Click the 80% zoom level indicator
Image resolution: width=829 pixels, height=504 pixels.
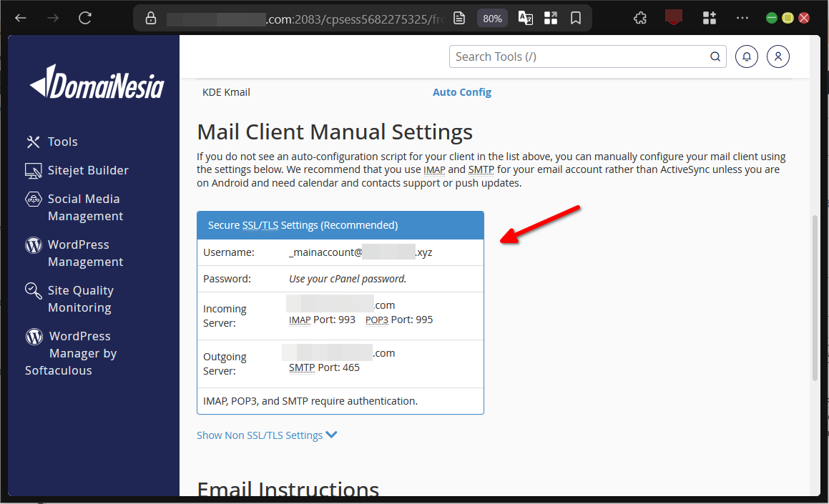(492, 18)
